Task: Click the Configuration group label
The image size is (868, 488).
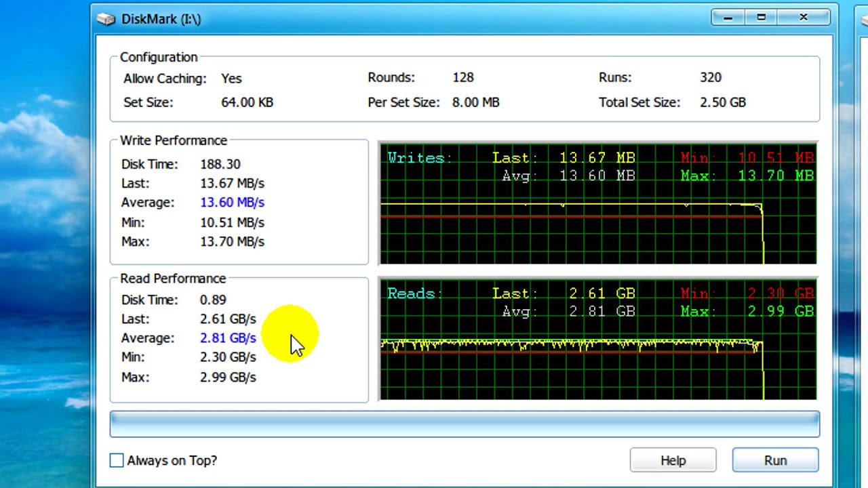Action: click(x=159, y=57)
